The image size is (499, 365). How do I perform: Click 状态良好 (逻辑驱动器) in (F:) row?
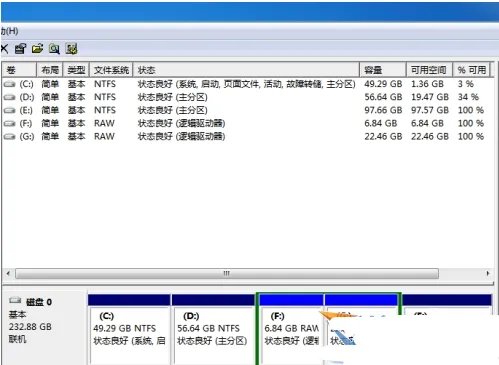pos(182,124)
